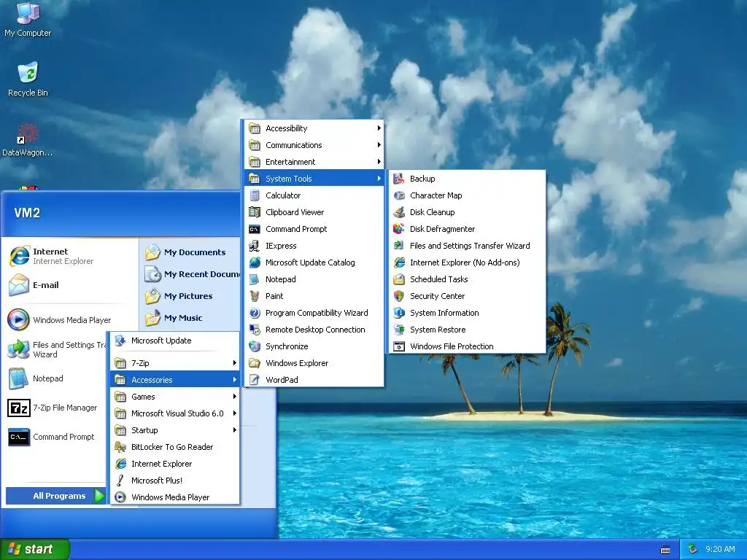
Task: Click the System Tools submenu arrow
Action: (x=379, y=179)
